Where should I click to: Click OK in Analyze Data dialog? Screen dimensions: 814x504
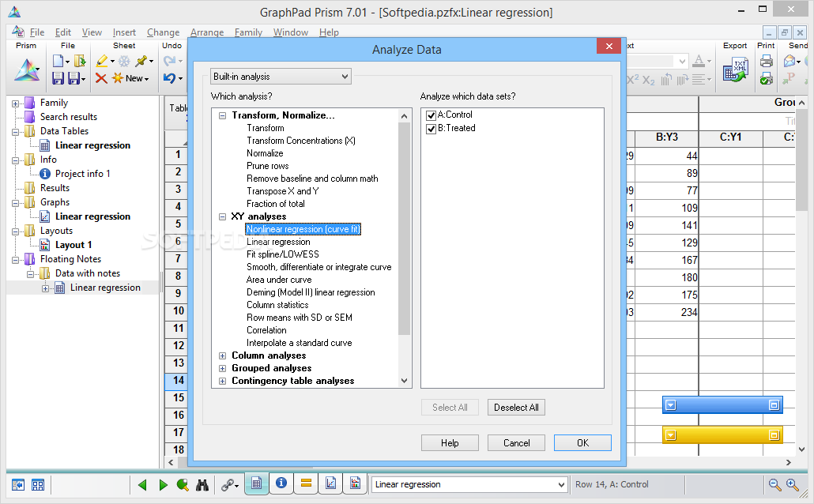582,442
